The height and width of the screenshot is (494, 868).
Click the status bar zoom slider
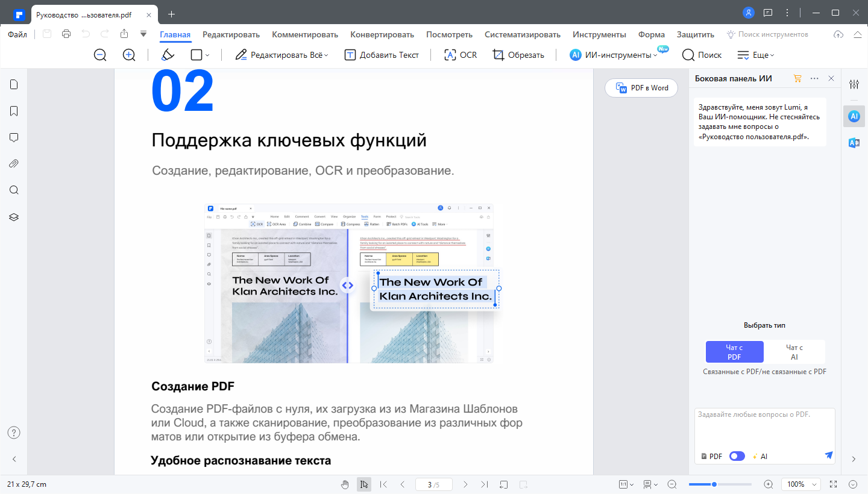pyautogui.click(x=720, y=484)
